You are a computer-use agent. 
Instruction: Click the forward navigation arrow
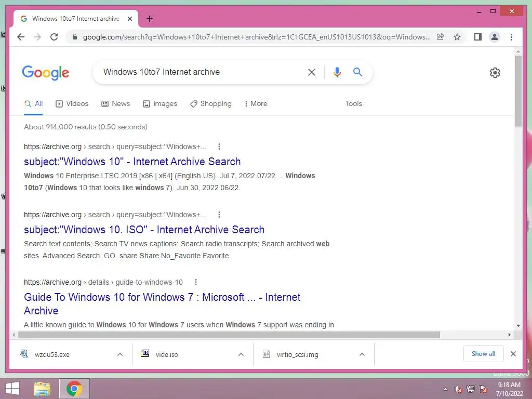point(37,37)
